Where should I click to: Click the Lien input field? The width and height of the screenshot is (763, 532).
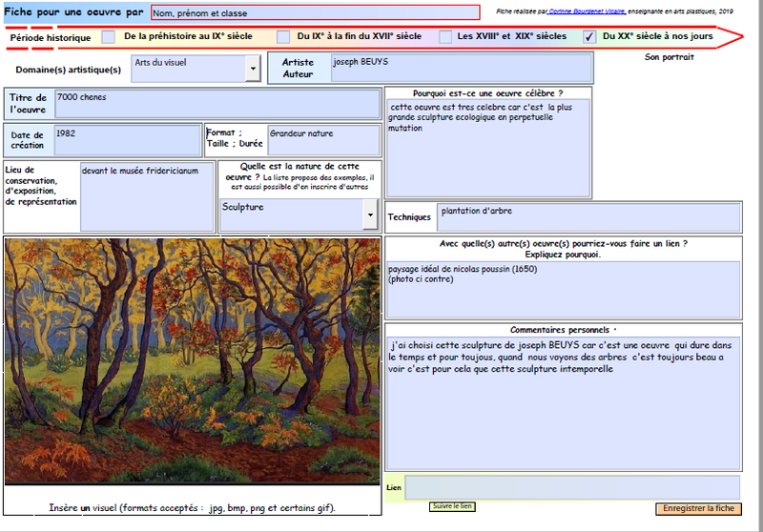[572, 487]
